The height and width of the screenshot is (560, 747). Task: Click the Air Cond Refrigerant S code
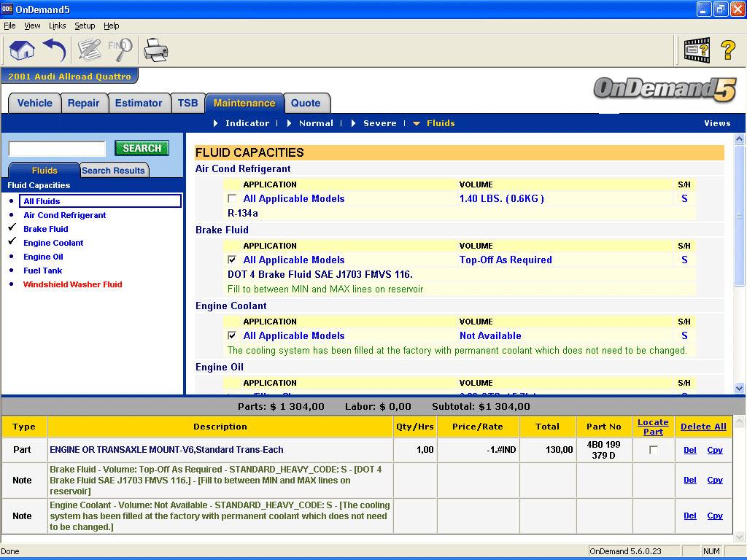point(684,198)
